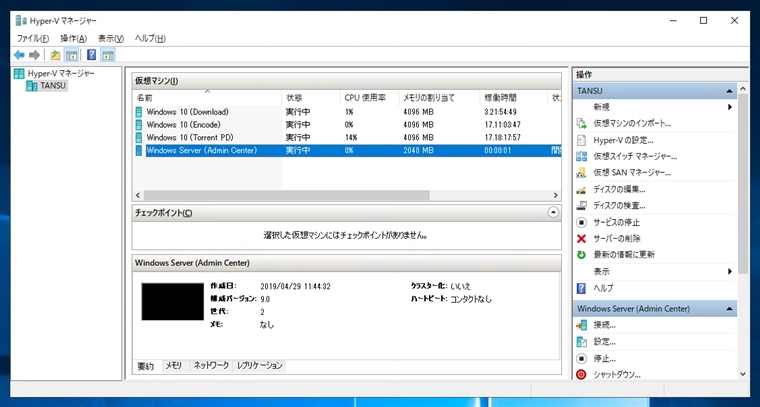Viewport: 760px width, 407px height.
Task: Click the 9.0 configuration version value
Action: (265, 299)
